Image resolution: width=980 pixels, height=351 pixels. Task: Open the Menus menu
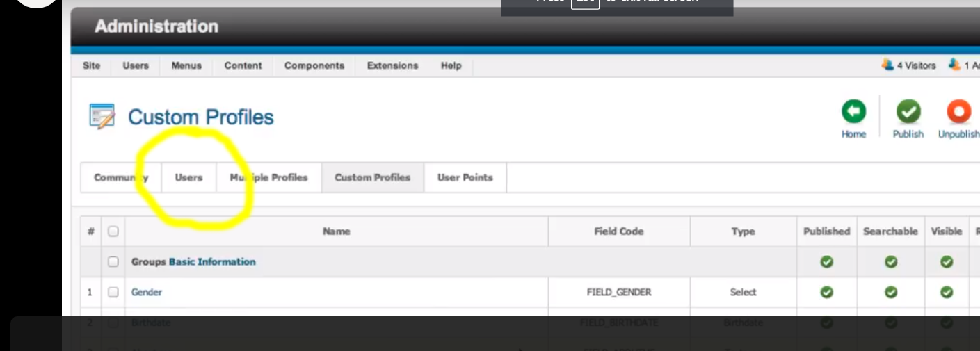tap(186, 65)
